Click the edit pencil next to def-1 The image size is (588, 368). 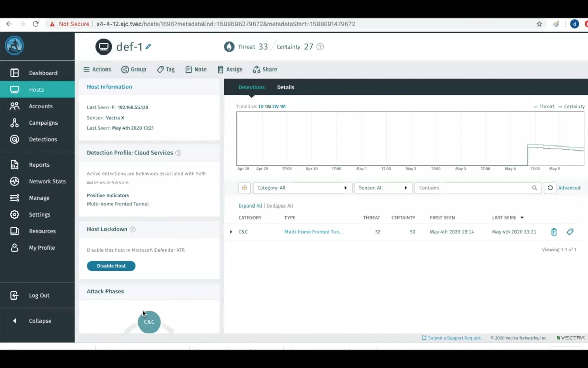(x=148, y=47)
